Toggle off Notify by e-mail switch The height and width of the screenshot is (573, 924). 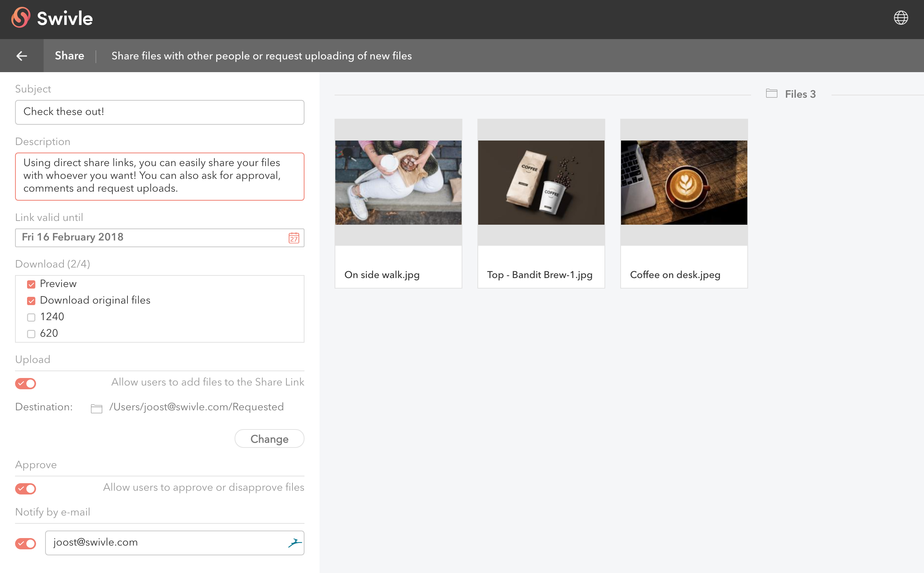click(x=26, y=543)
